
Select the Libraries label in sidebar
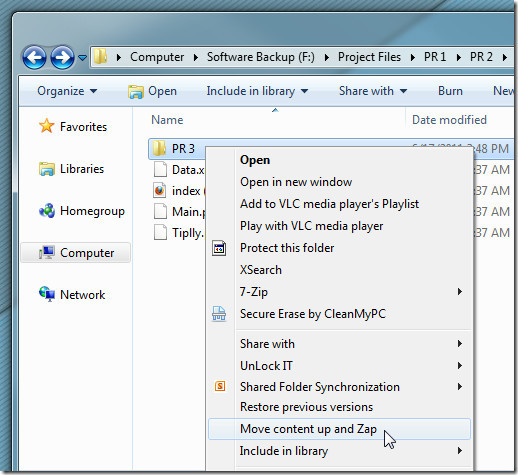(82, 169)
